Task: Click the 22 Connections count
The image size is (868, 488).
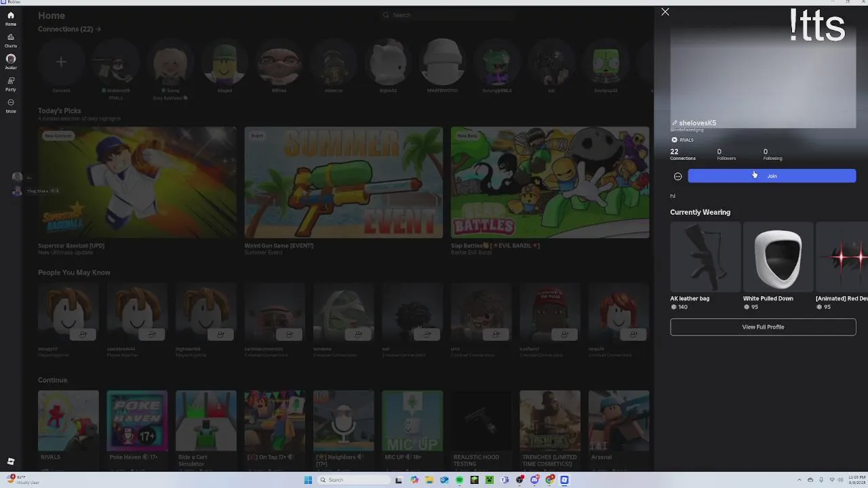Action: tap(683, 155)
